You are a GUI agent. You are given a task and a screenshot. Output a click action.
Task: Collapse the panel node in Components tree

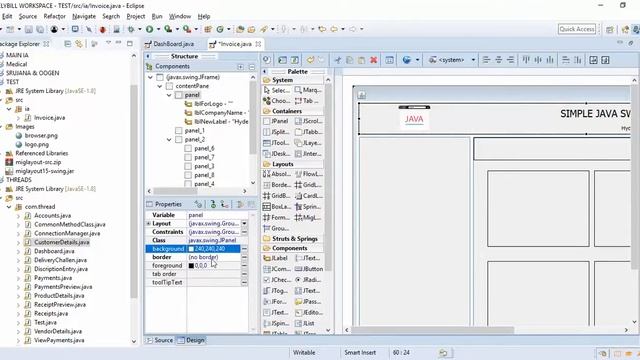169,95
